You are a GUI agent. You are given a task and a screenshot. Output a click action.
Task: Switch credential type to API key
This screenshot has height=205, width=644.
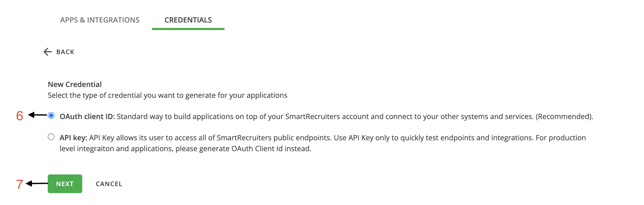51,136
